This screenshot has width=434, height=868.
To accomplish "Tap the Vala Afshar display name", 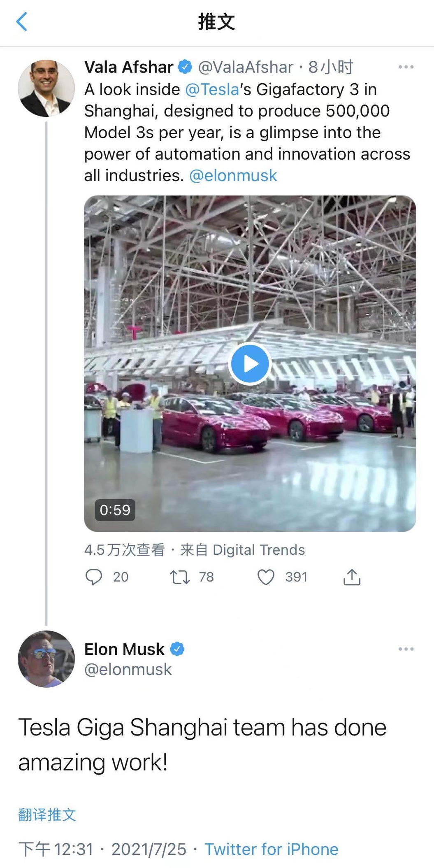I will point(129,67).
